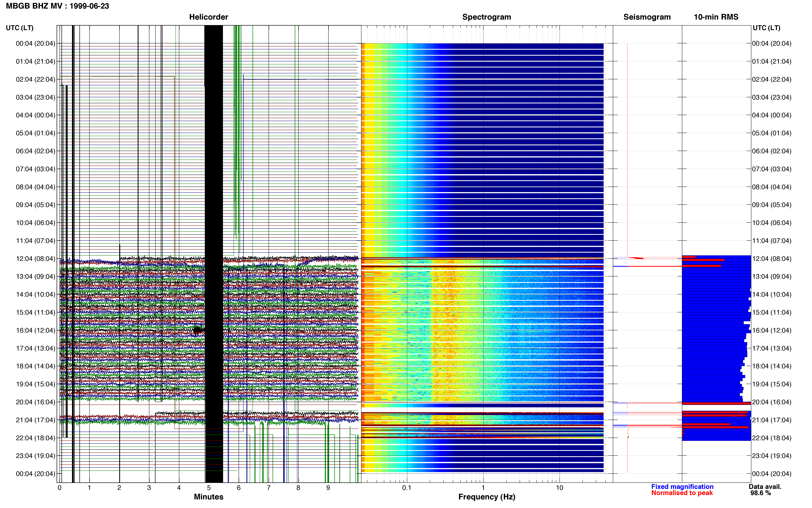Click left axis time 19:04 (15:04)

(36, 384)
